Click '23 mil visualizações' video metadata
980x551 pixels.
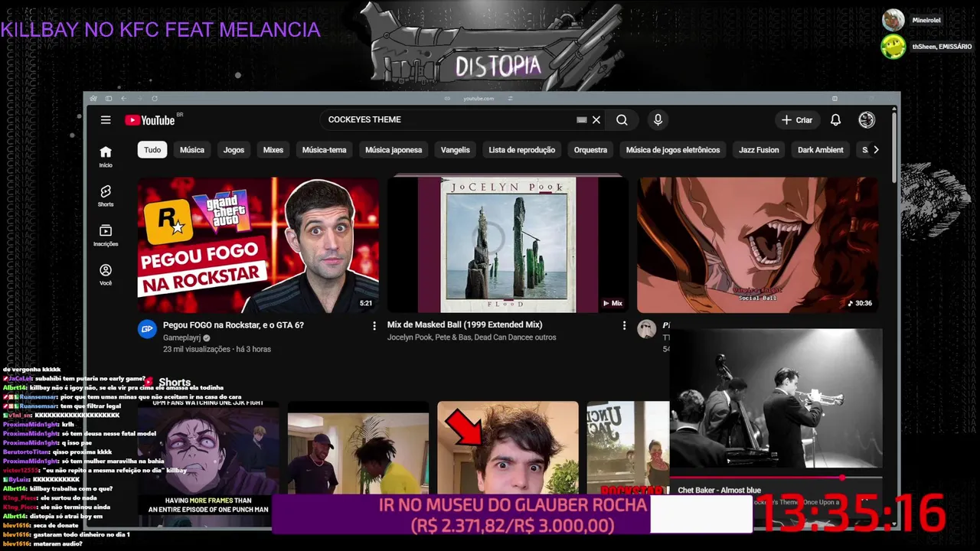click(197, 349)
